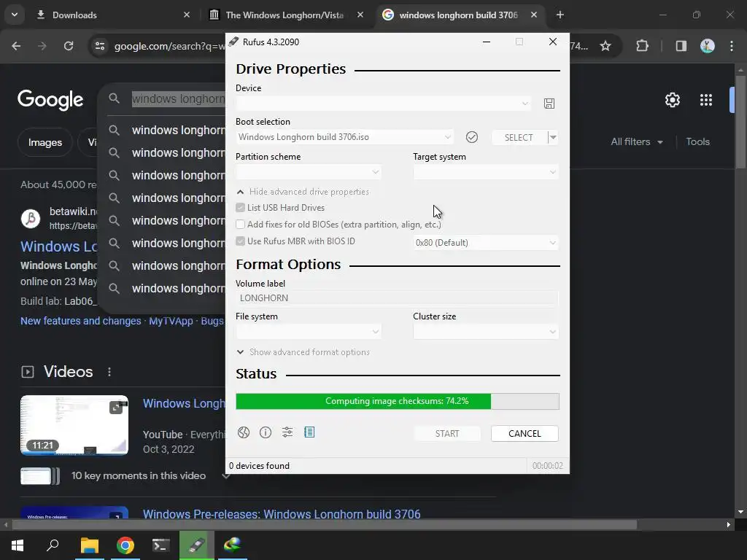Screen dimensions: 747x560
Task: Open the Windows Start menu
Action: coord(18,545)
